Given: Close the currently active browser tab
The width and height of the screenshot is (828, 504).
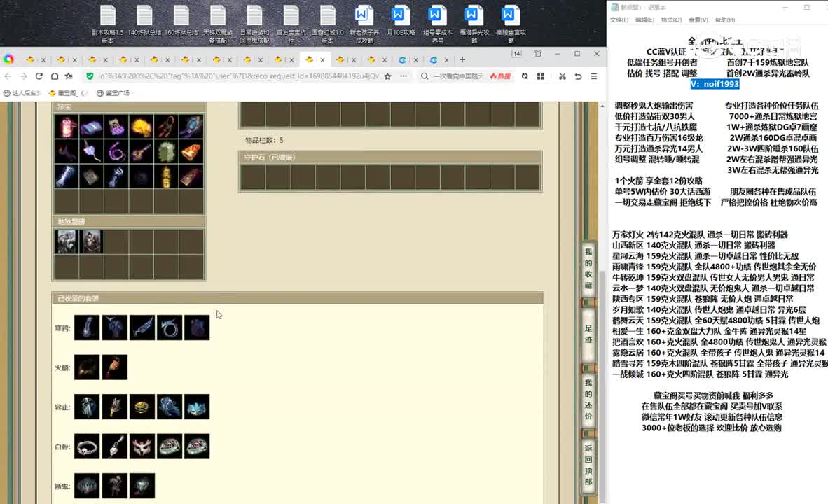Looking at the screenshot, I should tap(322, 60).
